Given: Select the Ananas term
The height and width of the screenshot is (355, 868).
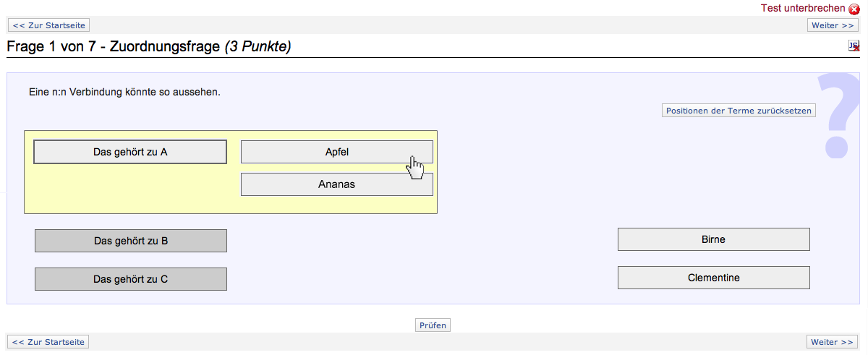Looking at the screenshot, I should [x=336, y=184].
